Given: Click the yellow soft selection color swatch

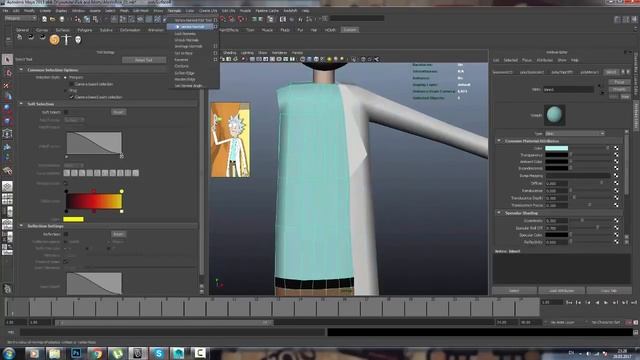Looking at the screenshot, I should coord(73,219).
